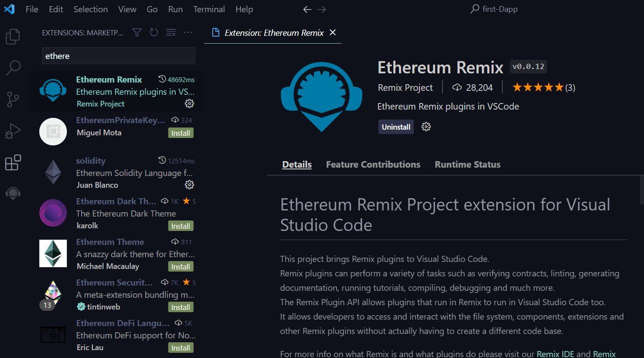Screen dimensions: 644x358
Task: Open the Explorer view in activity bar
Action: pyautogui.click(x=13, y=37)
